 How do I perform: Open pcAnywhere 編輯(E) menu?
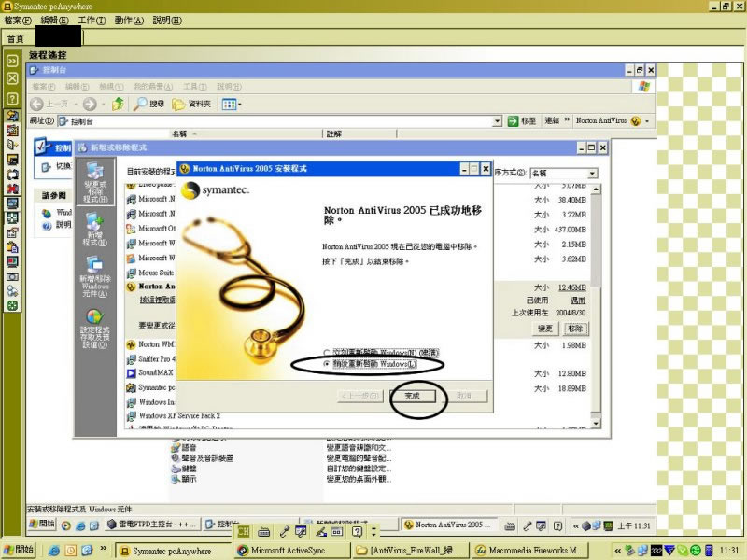54,21
